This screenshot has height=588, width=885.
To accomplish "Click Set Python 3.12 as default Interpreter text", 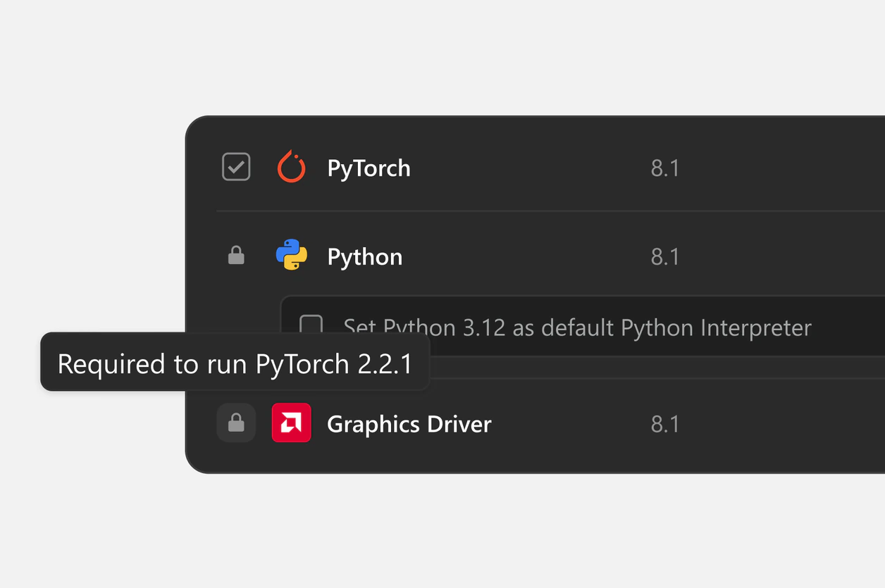I will [x=577, y=327].
